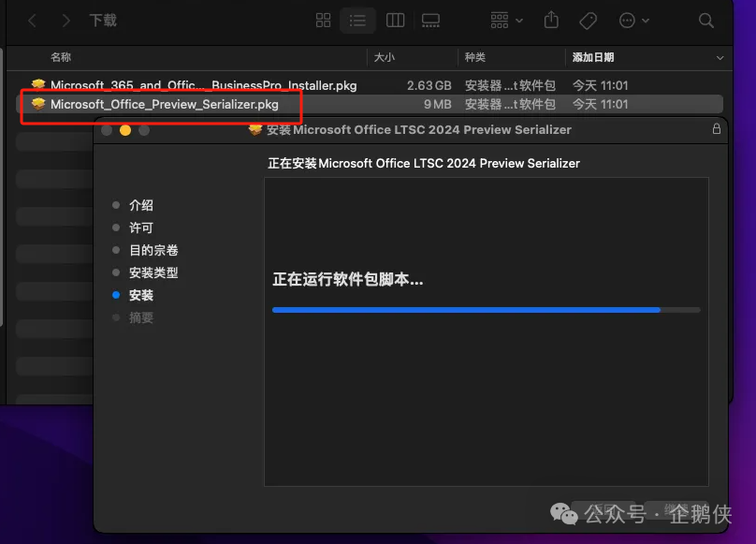Click package icon of the BusinessPro_Installer.pkg row

(x=38, y=85)
